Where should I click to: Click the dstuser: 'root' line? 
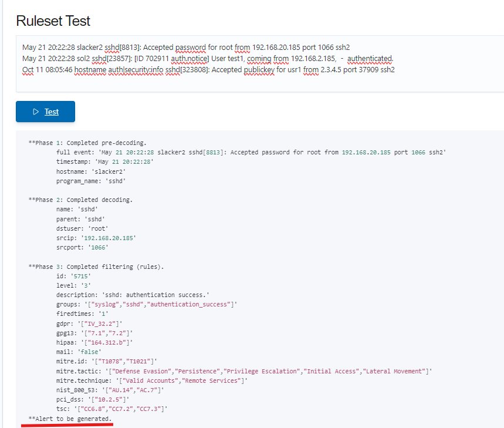point(82,228)
